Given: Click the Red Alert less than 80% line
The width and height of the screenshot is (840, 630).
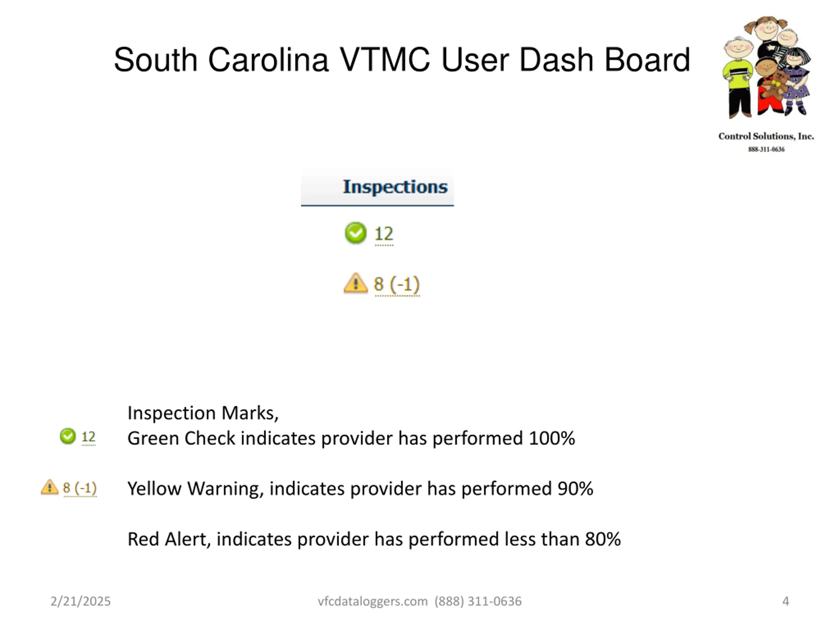Looking at the screenshot, I should (x=374, y=539).
